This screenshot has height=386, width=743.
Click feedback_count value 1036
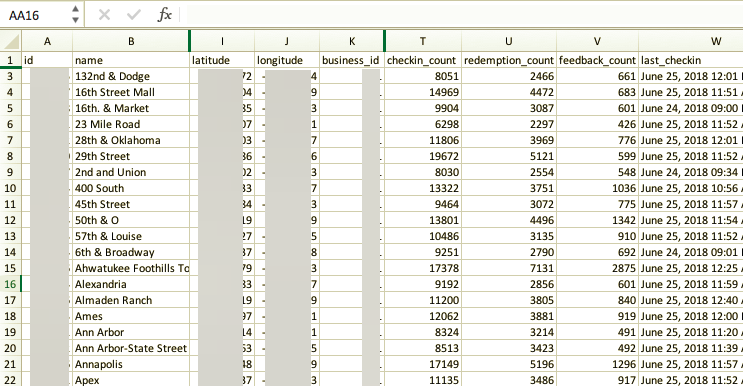597,188
